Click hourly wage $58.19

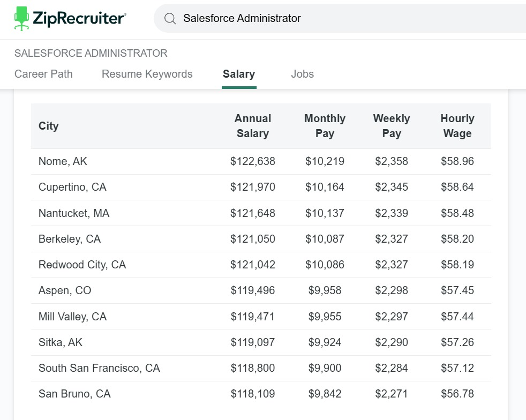point(457,265)
